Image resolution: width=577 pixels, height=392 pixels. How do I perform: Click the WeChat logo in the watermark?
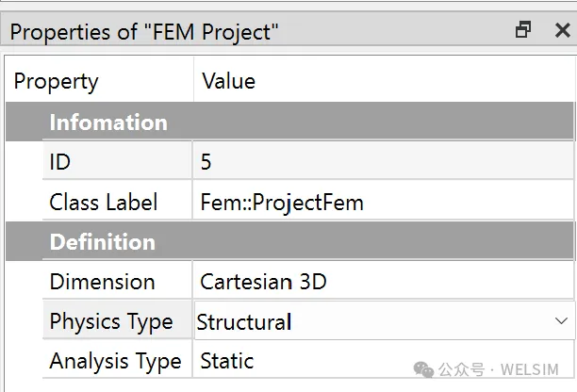424,370
